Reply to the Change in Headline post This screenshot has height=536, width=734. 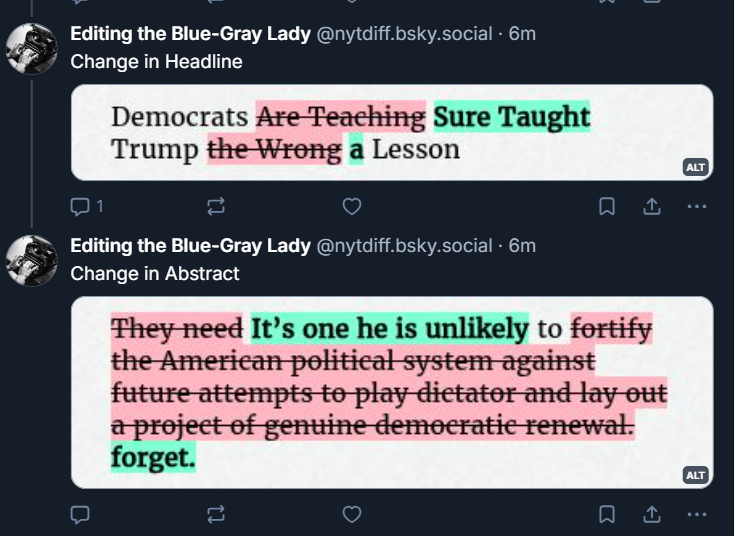pos(81,207)
